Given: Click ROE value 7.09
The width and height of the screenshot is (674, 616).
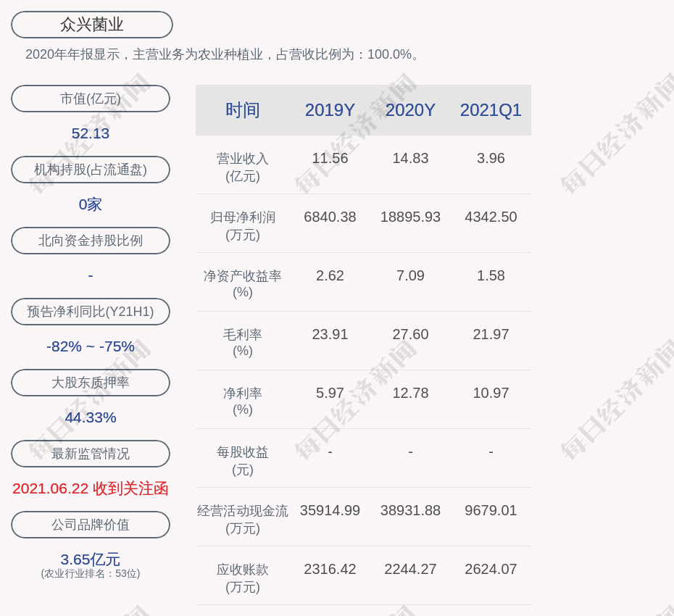Looking at the screenshot, I should click(x=410, y=275).
